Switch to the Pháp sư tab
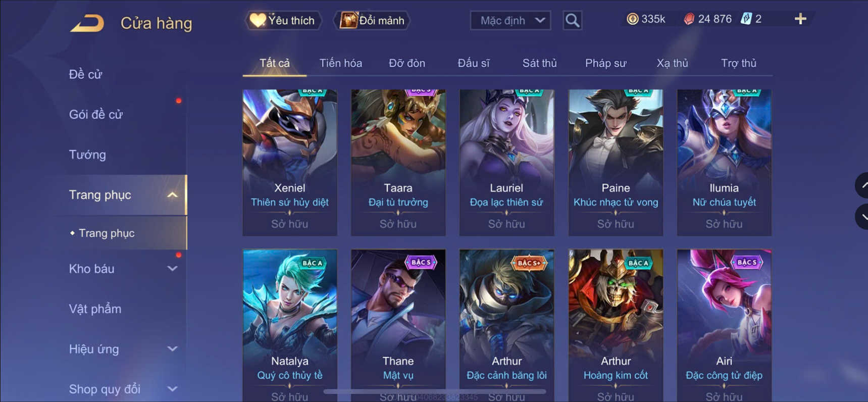The image size is (868, 402). tap(605, 63)
